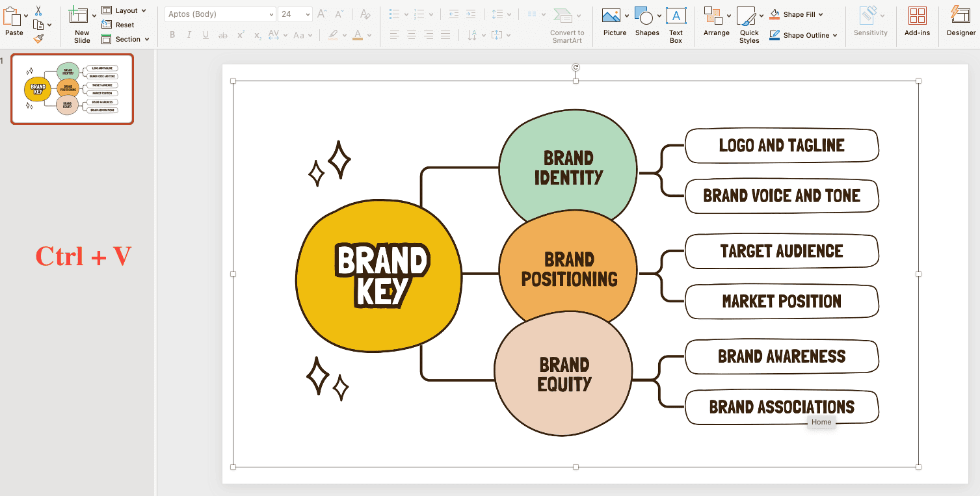The height and width of the screenshot is (496, 980).
Task: Toggle Bold formatting
Action: pyautogui.click(x=172, y=35)
